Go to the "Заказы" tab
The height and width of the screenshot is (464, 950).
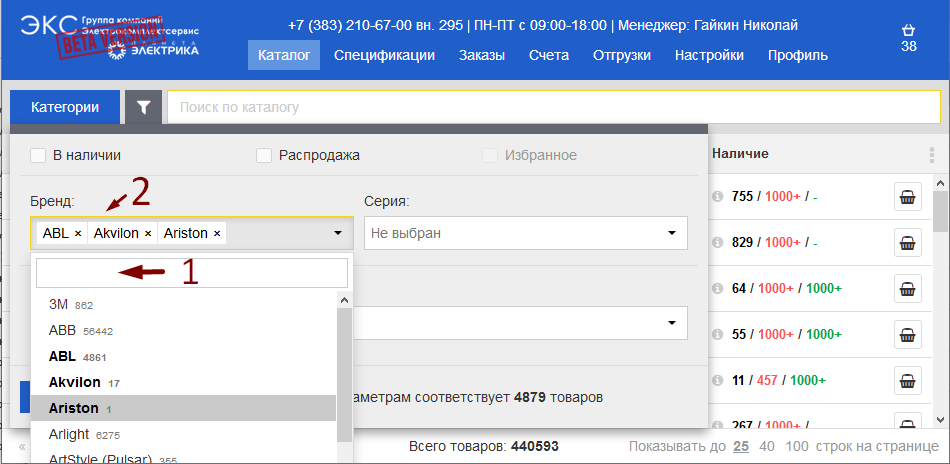coord(481,55)
